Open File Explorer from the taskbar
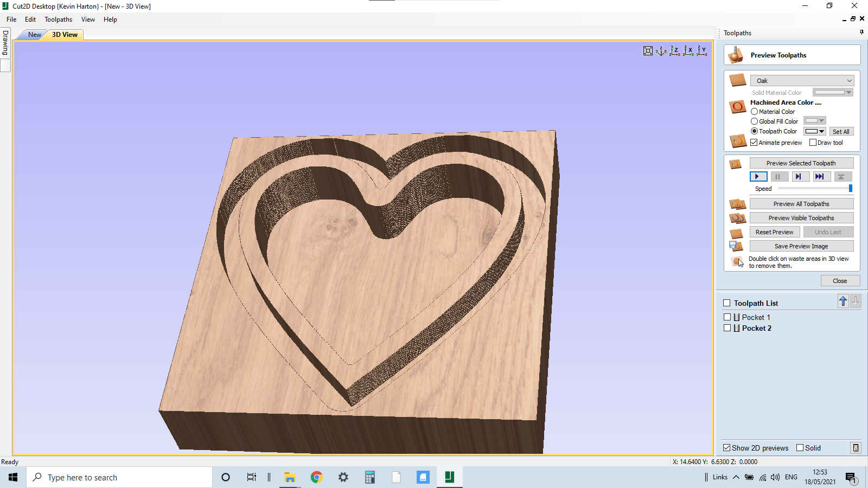The width and height of the screenshot is (868, 488). coord(290,477)
